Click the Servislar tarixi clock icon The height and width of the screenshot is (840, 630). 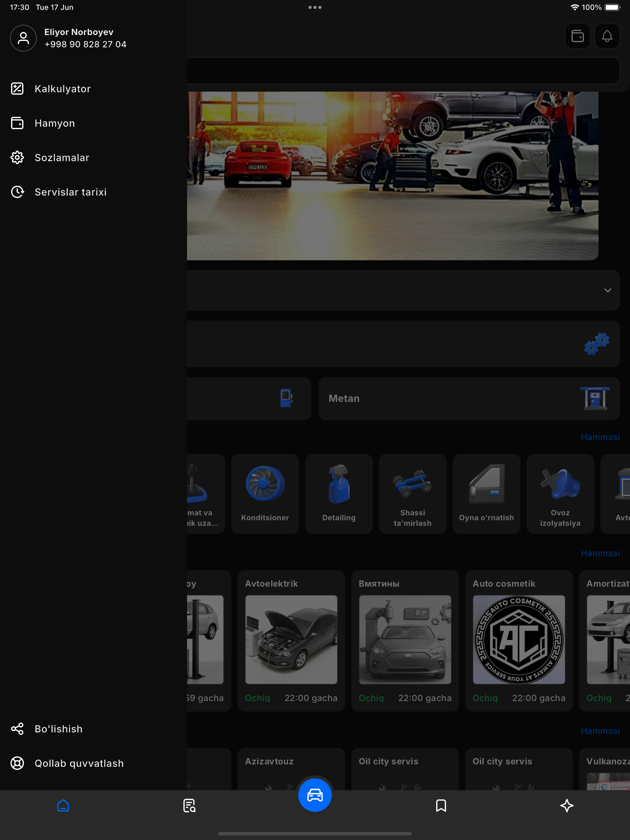tap(17, 192)
